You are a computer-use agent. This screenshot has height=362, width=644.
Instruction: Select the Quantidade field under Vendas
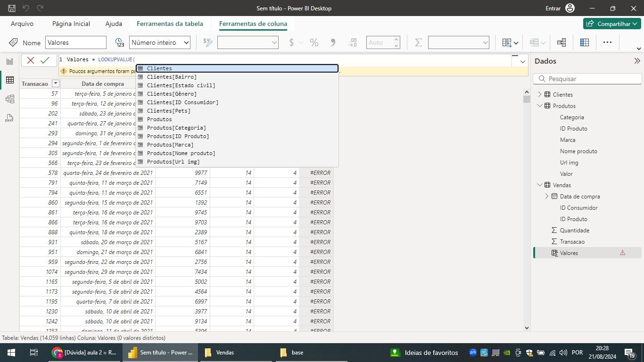pos(574,230)
